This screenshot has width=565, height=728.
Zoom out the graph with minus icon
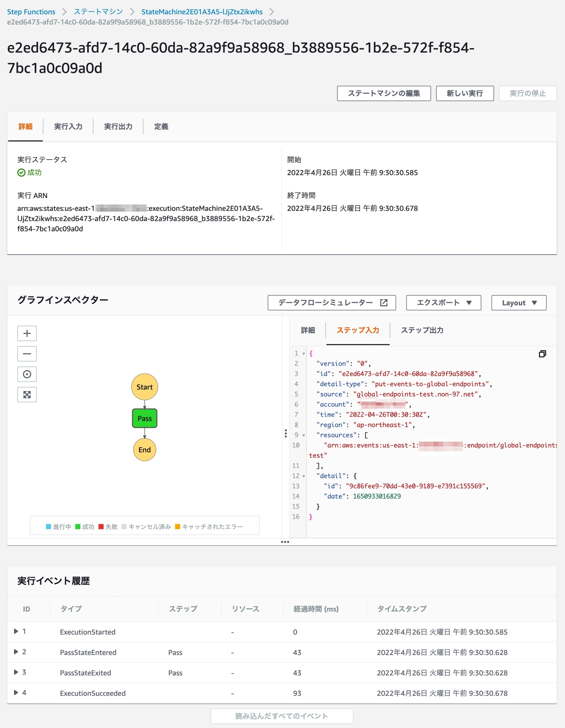[x=27, y=354]
